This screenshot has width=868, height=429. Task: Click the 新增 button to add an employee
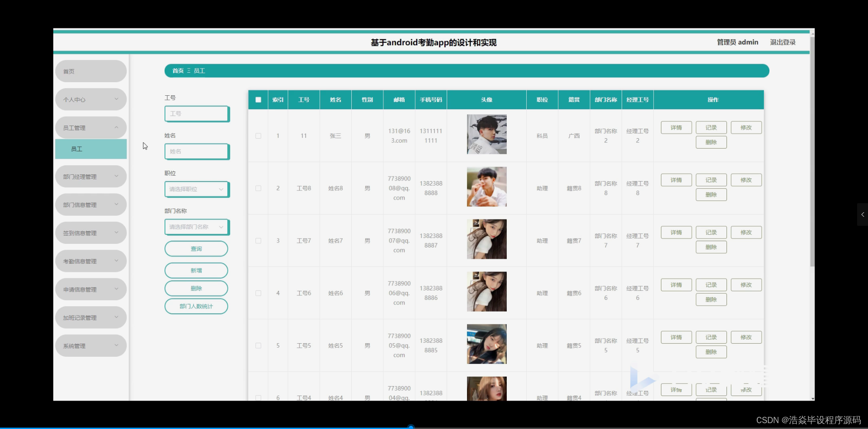[196, 270]
